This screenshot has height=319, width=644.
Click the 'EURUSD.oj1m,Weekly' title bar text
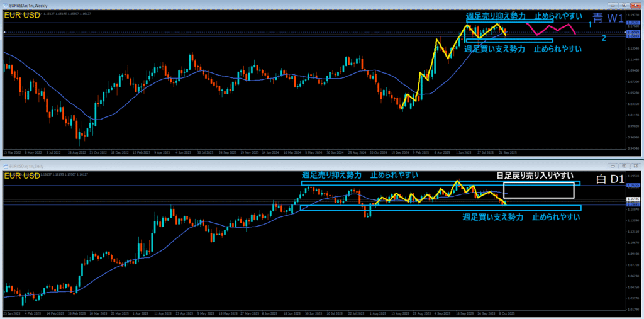pos(28,5)
